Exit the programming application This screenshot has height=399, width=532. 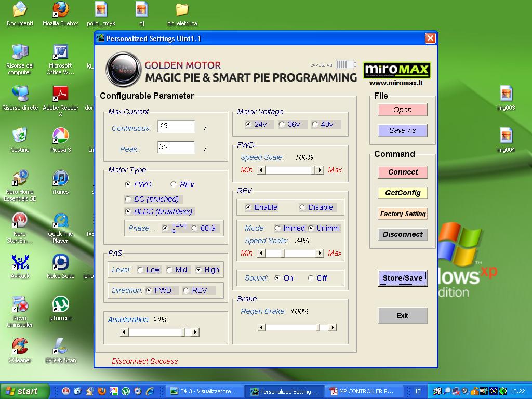click(403, 316)
